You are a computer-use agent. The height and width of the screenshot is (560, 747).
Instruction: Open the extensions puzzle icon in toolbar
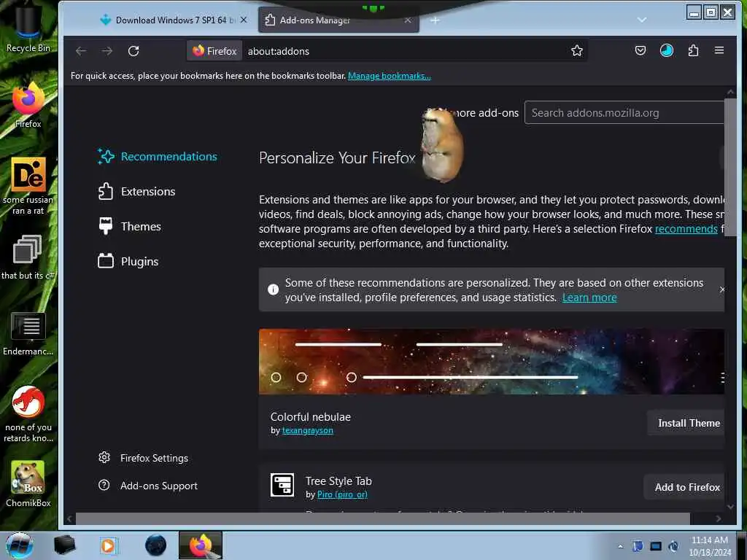(693, 50)
